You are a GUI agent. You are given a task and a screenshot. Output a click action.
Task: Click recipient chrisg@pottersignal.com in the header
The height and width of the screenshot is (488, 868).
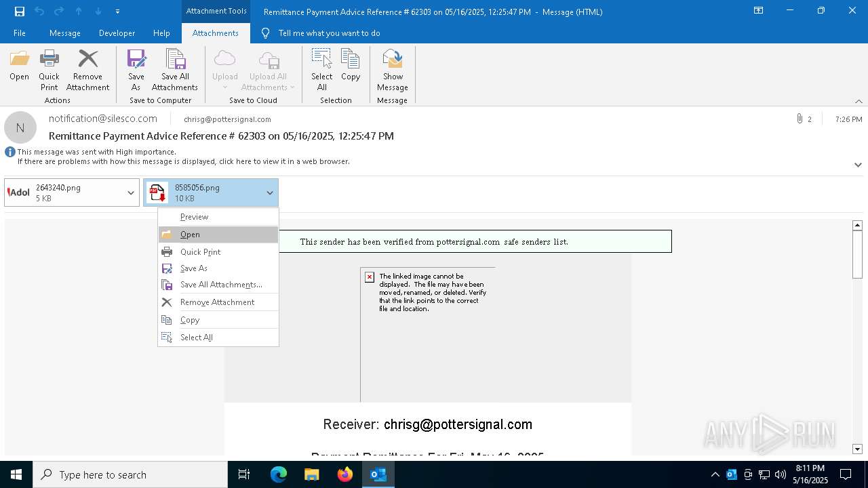(x=227, y=119)
